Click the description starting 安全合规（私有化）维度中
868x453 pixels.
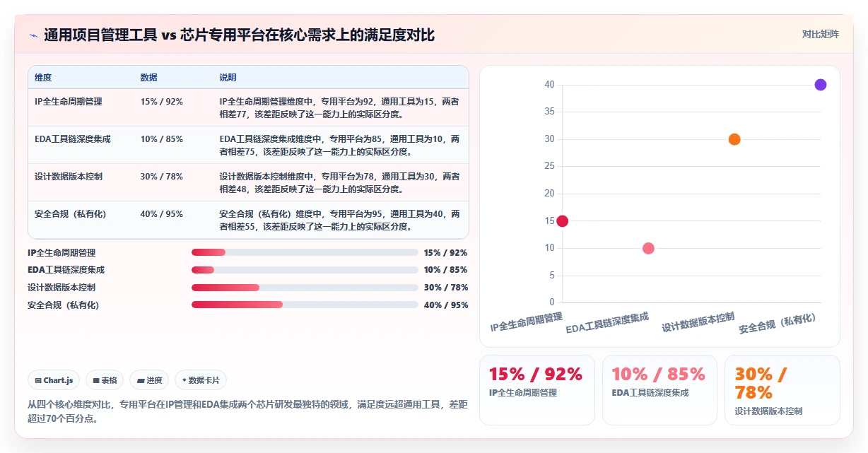pos(339,220)
